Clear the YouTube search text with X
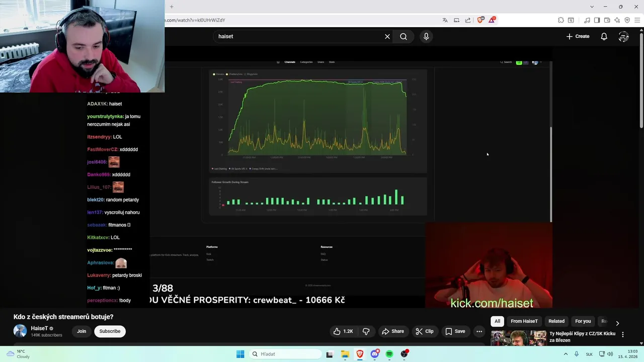The height and width of the screenshot is (362, 644). pyautogui.click(x=387, y=36)
